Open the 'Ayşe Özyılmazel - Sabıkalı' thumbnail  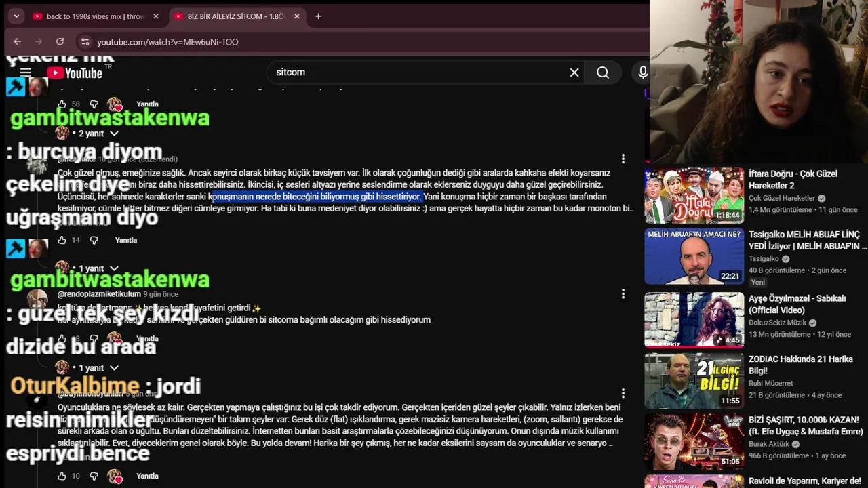pos(694,320)
